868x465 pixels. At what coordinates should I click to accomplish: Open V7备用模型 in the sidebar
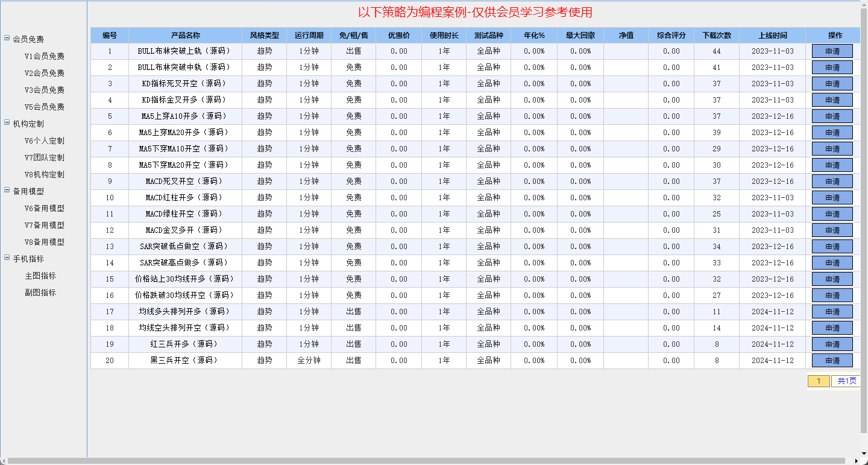pos(45,225)
